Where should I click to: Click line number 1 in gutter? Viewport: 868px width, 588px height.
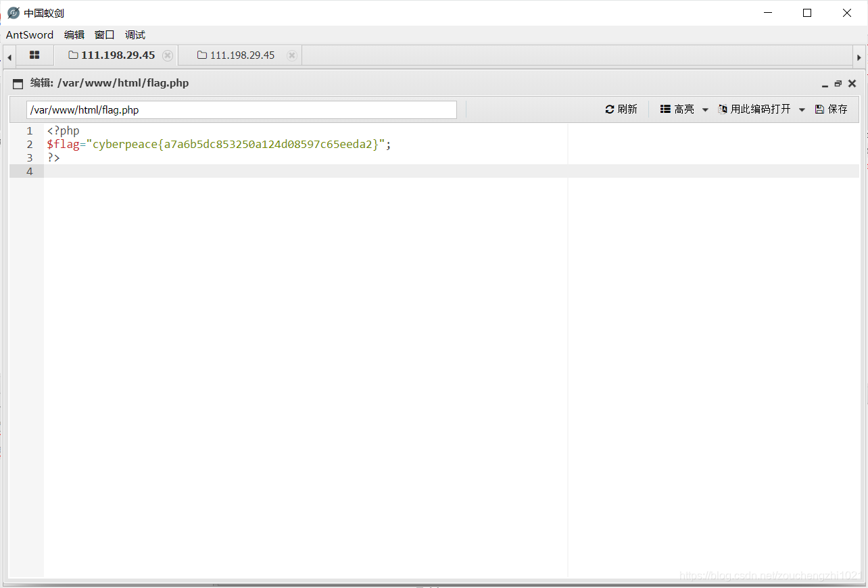coord(30,131)
